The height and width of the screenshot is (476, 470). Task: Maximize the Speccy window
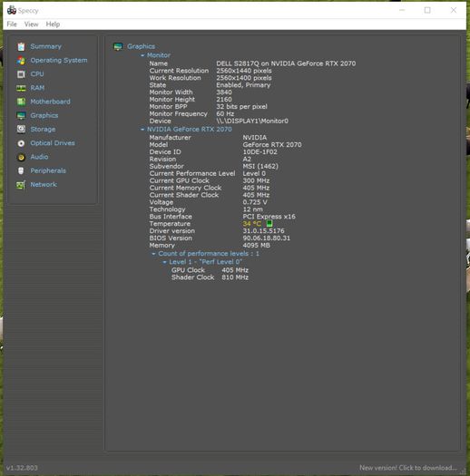(x=427, y=10)
